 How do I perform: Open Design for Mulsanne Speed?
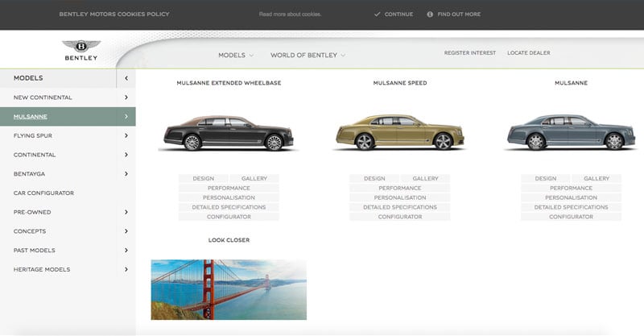(374, 179)
